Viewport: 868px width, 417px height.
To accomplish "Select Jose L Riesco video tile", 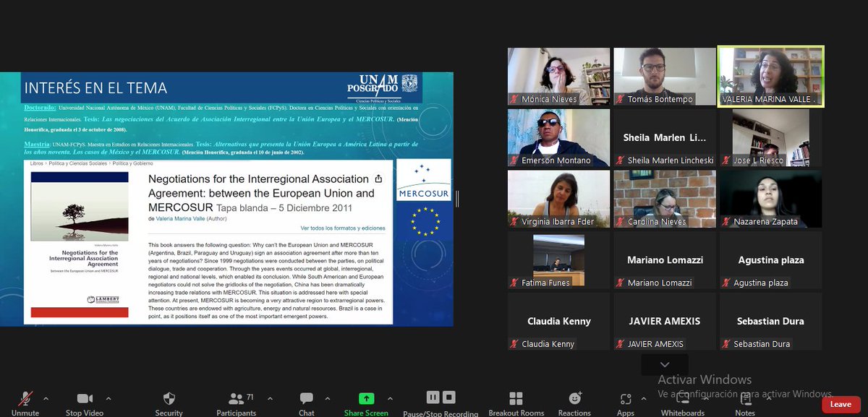I will tap(770, 137).
